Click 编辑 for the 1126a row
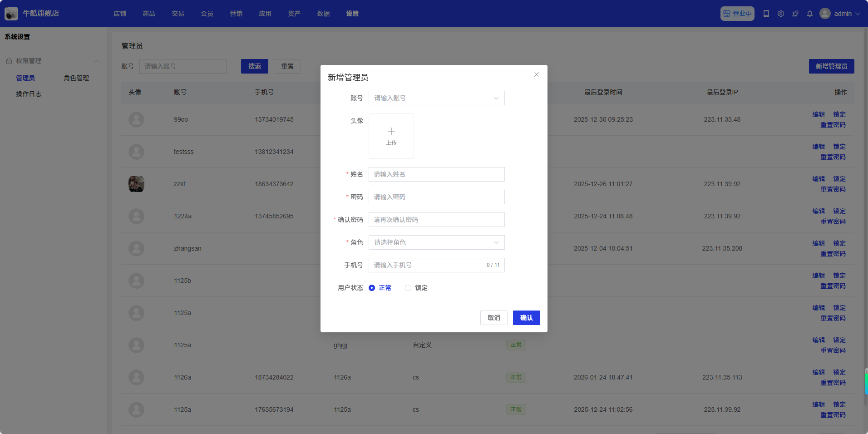This screenshot has height=434, width=868. tap(819, 372)
